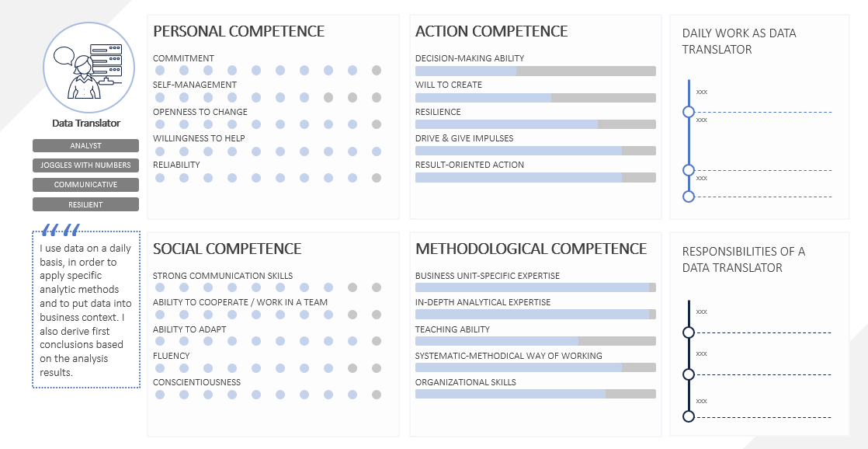Click the Decision-Making Ability progress bar

tap(535, 71)
